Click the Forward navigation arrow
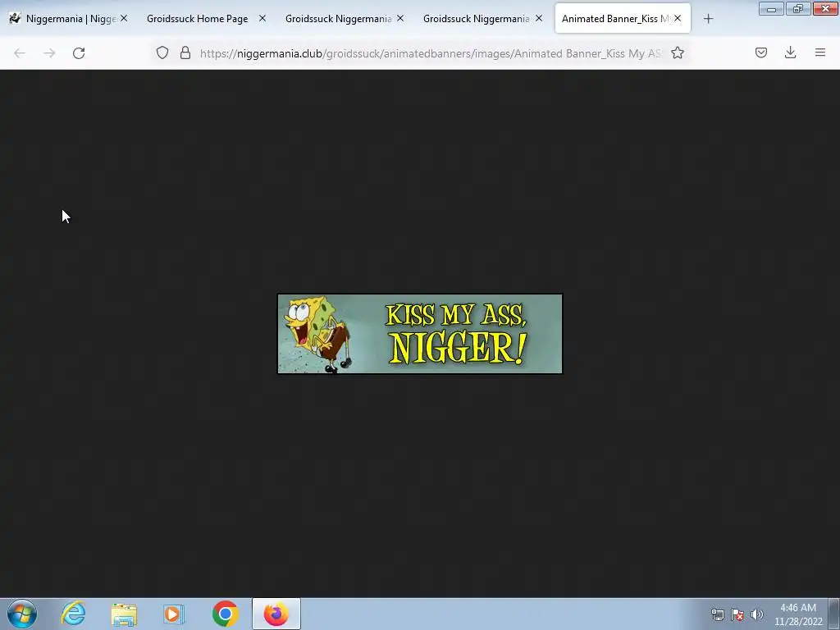Screen dimensions: 840x630 pyautogui.click(x=49, y=53)
